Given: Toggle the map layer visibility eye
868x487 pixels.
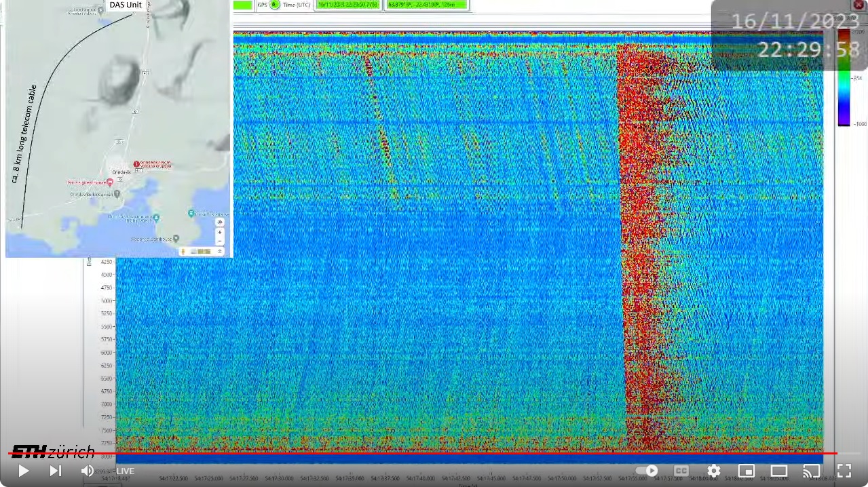Looking at the screenshot, I should (x=219, y=222).
